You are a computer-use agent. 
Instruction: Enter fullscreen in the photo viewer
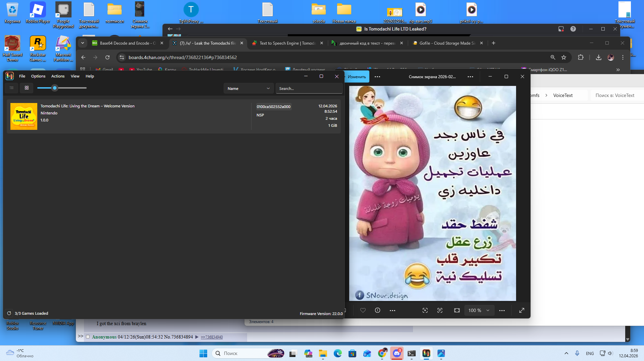(x=522, y=310)
